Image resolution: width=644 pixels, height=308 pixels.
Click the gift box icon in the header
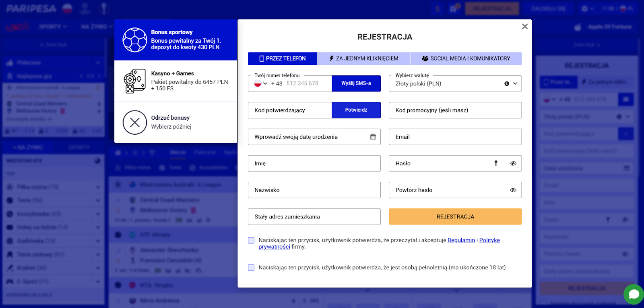pos(454,8)
